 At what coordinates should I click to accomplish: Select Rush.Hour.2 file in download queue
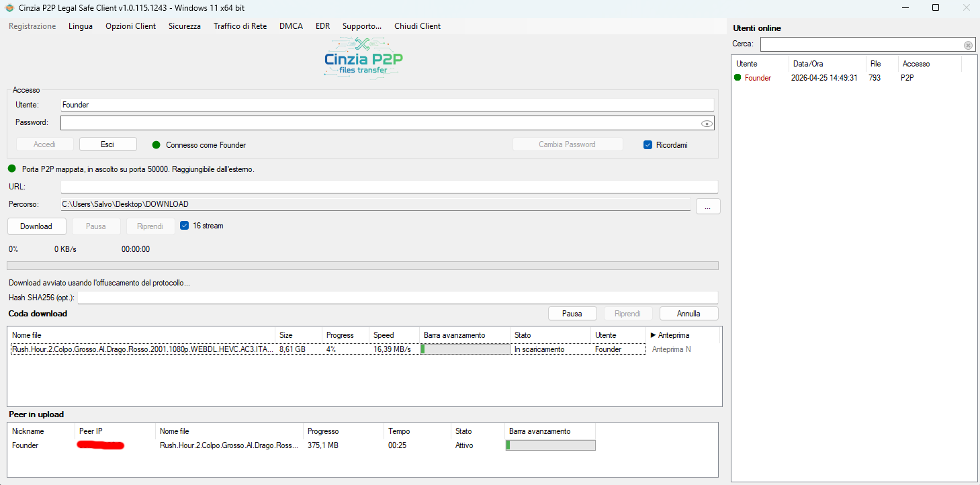142,349
